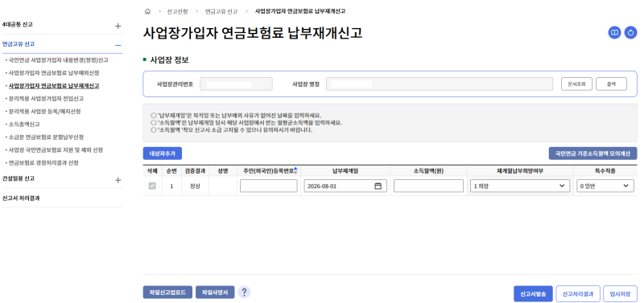The width and height of the screenshot is (644, 303).
Task: Click the circular refresh icon button
Action: [630, 33]
